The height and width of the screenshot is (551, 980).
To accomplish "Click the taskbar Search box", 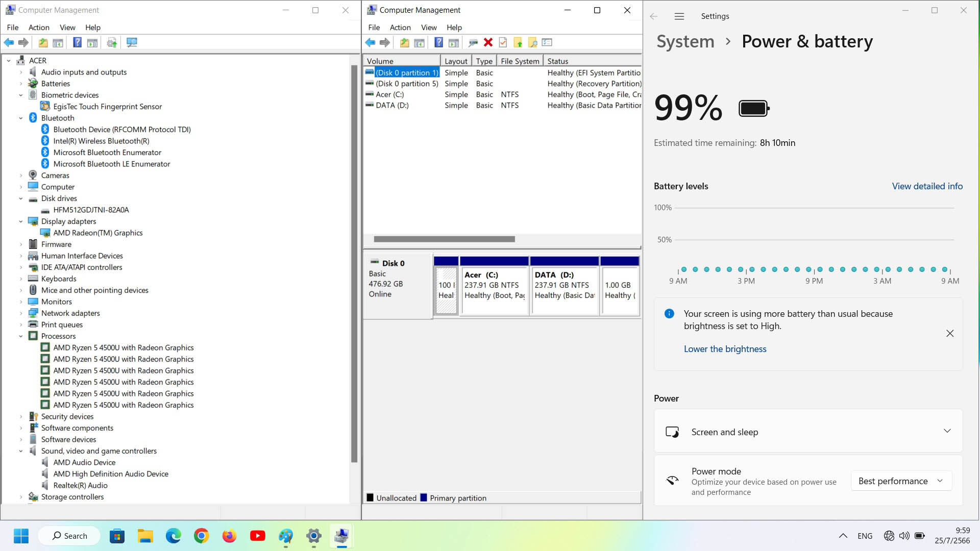I will point(69,536).
